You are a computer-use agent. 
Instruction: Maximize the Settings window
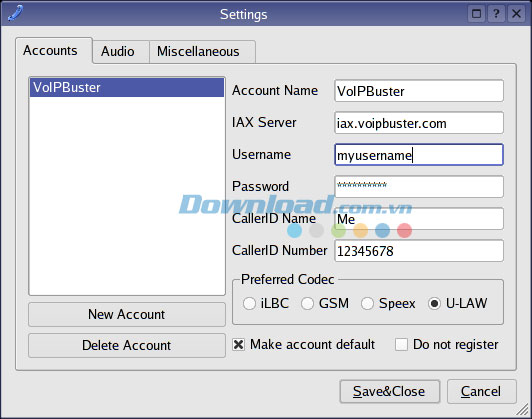point(476,14)
